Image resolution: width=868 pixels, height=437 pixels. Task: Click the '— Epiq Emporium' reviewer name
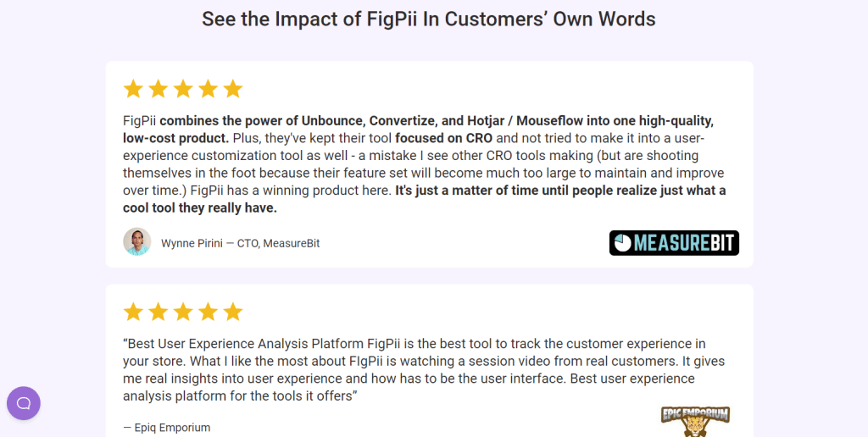166,428
